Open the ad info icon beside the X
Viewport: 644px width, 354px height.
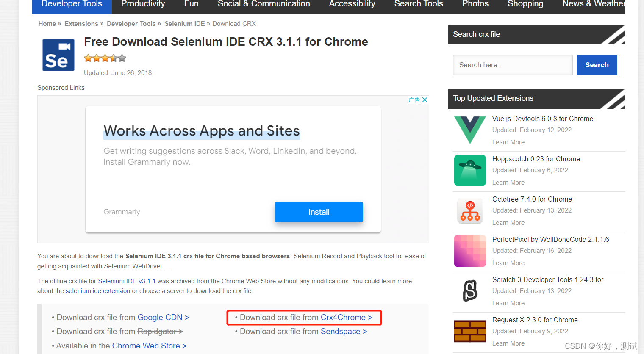click(414, 100)
